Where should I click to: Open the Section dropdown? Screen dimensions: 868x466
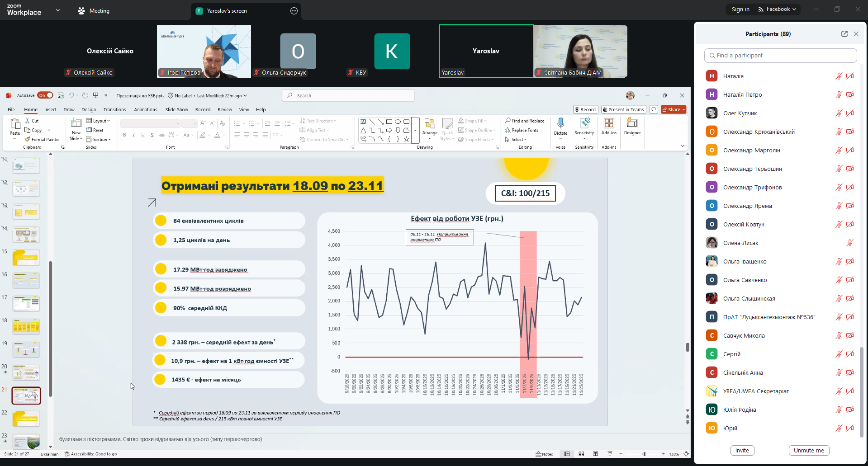click(x=99, y=140)
